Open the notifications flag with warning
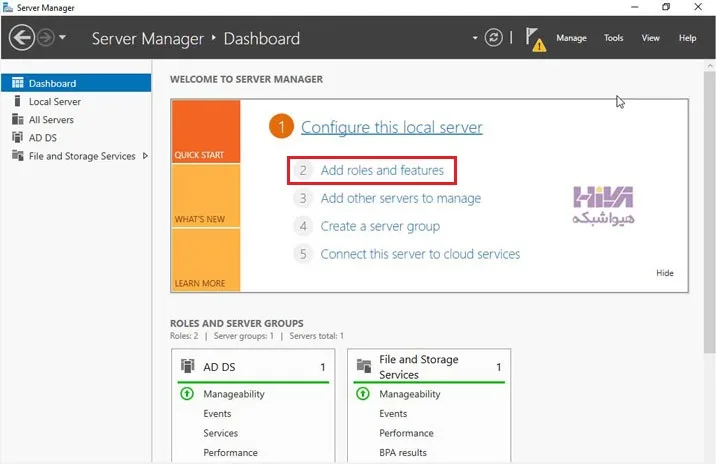This screenshot has height=464, width=716. click(535, 39)
